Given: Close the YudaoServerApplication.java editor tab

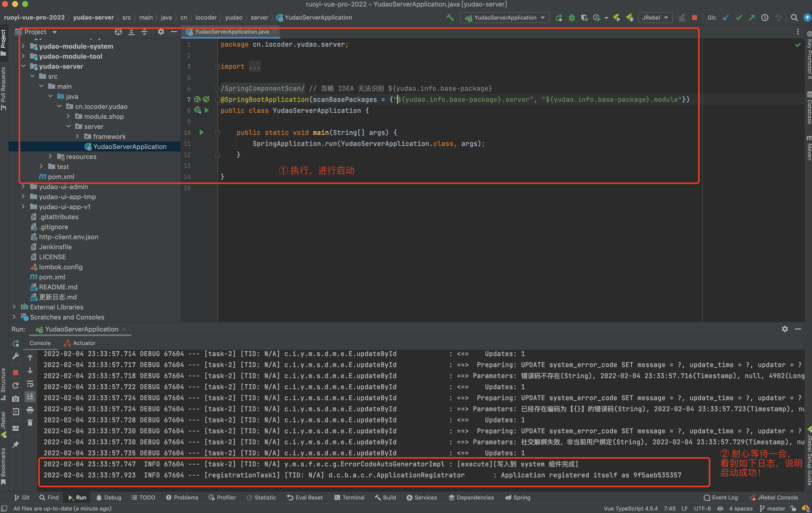Looking at the screenshot, I should coord(275,32).
